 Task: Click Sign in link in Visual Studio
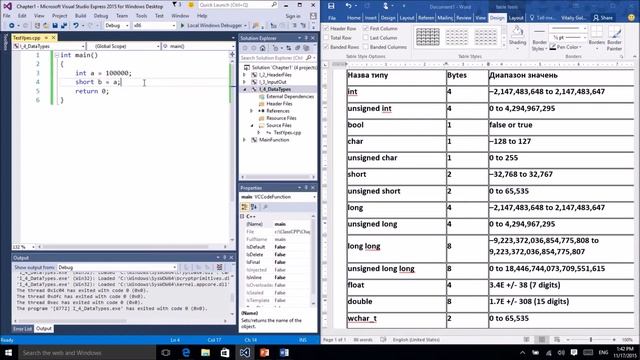[x=293, y=16]
